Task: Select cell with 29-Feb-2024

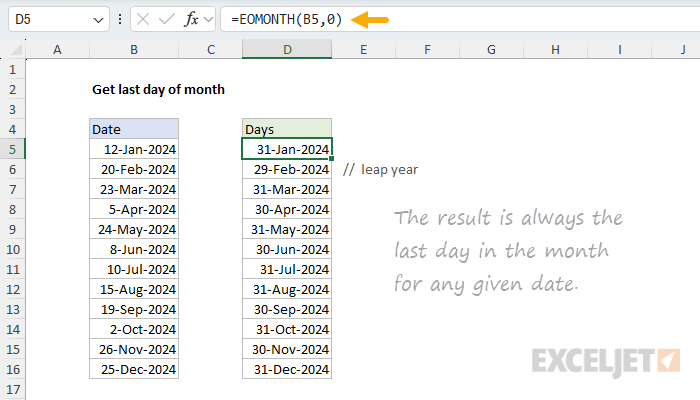Action: pos(287,169)
